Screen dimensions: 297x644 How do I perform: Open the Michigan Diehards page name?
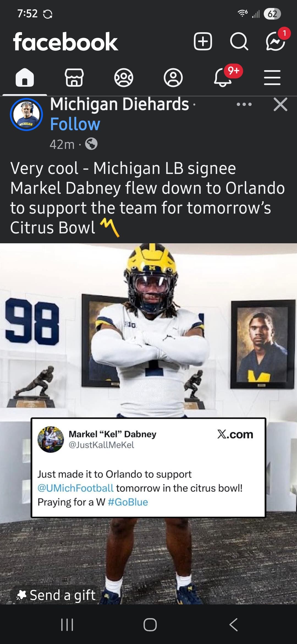(120, 104)
